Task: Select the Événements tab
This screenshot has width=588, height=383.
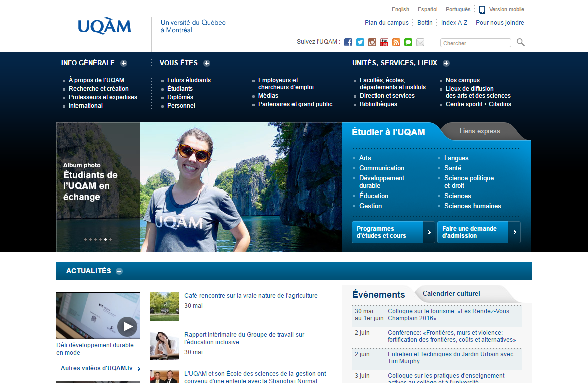Action: (379, 295)
